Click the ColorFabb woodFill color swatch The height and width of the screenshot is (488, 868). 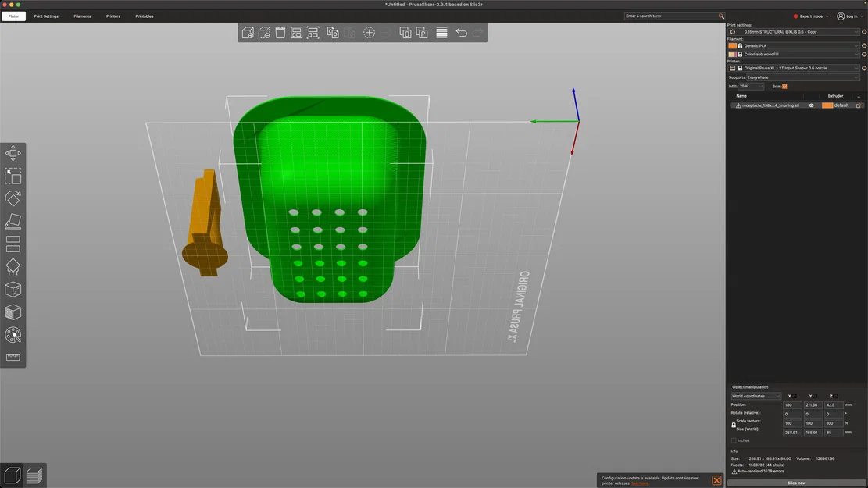732,54
